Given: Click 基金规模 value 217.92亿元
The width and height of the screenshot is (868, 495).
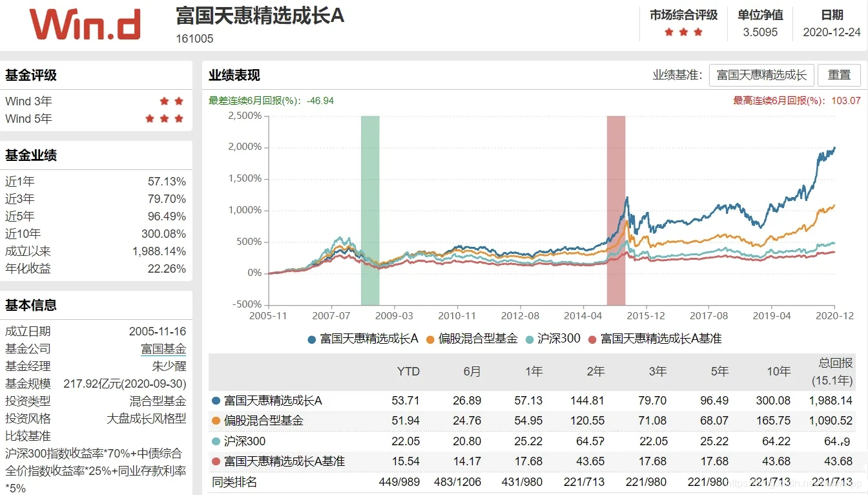Looking at the screenshot, I should (125, 384).
